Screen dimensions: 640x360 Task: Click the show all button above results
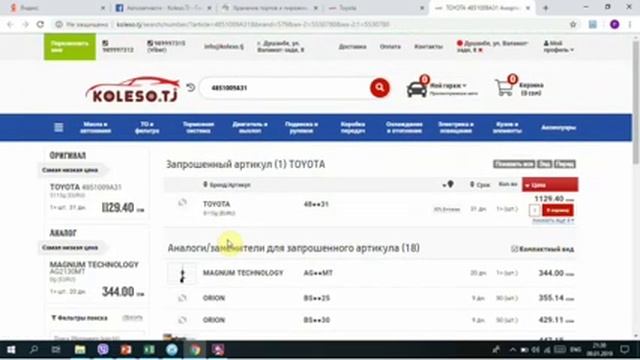click(x=513, y=164)
